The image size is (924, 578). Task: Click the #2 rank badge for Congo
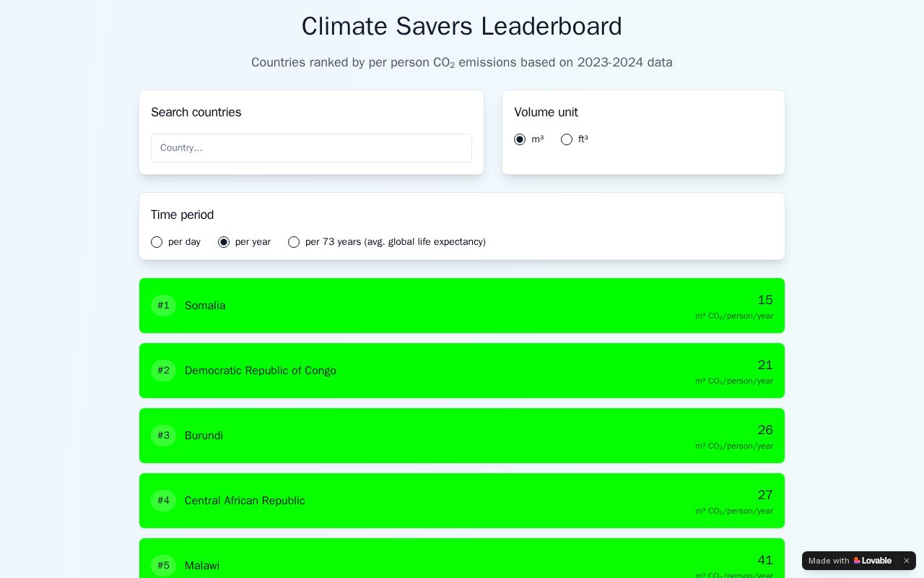pos(163,371)
